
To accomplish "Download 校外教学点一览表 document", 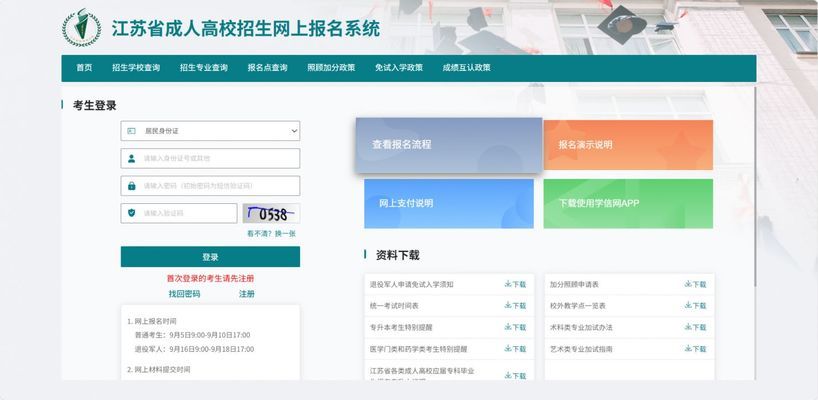I will coord(695,306).
